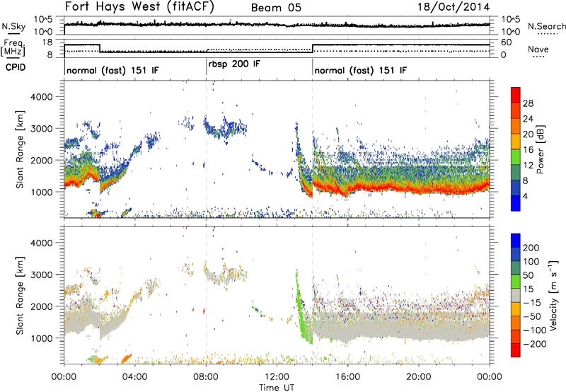Image resolution: width=566 pixels, height=392 pixels.
Task: Click the date '18/Oct/2014'
Action: (x=454, y=7)
